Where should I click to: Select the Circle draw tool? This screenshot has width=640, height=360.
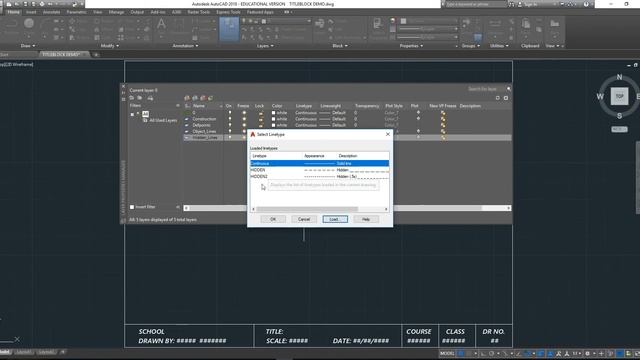(x=29, y=24)
